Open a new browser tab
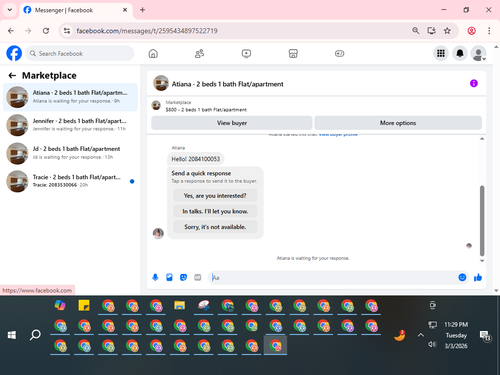Viewport: 500px width, 375px height. (142, 10)
